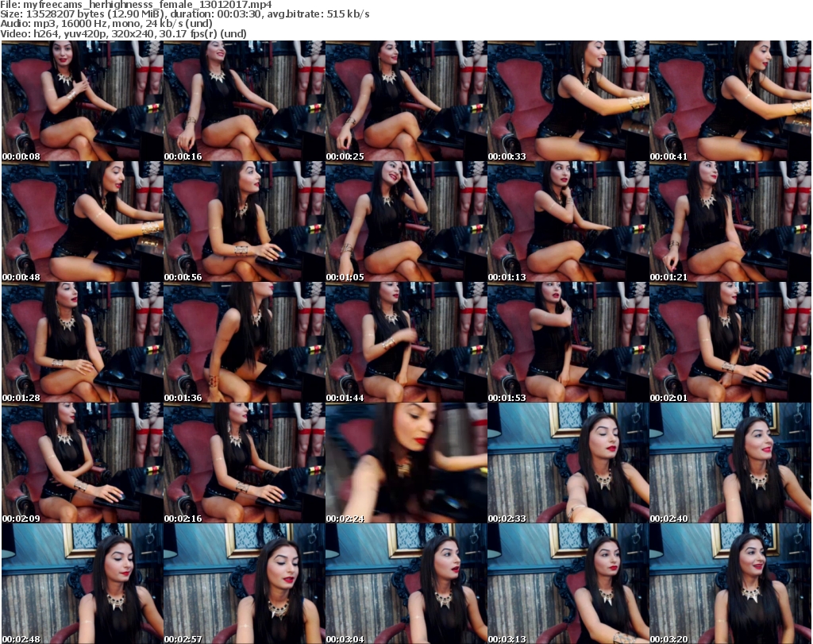The image size is (813, 644).
Task: Select the frame timestamped 00:01:05
Action: (406, 222)
